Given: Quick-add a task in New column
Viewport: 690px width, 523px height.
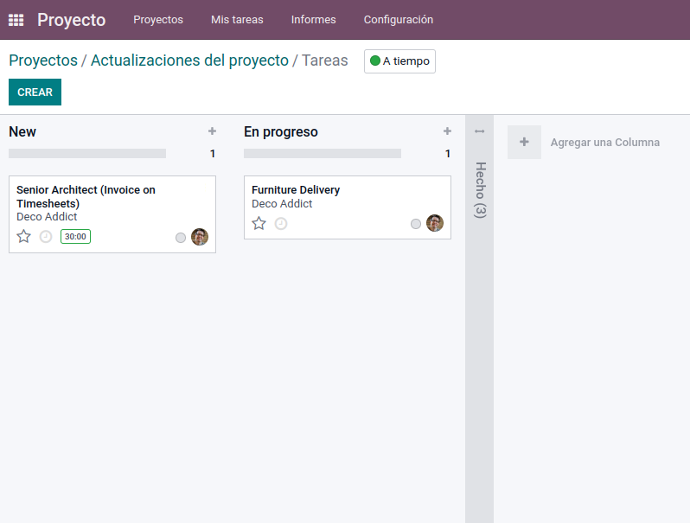Looking at the screenshot, I should click(x=212, y=131).
